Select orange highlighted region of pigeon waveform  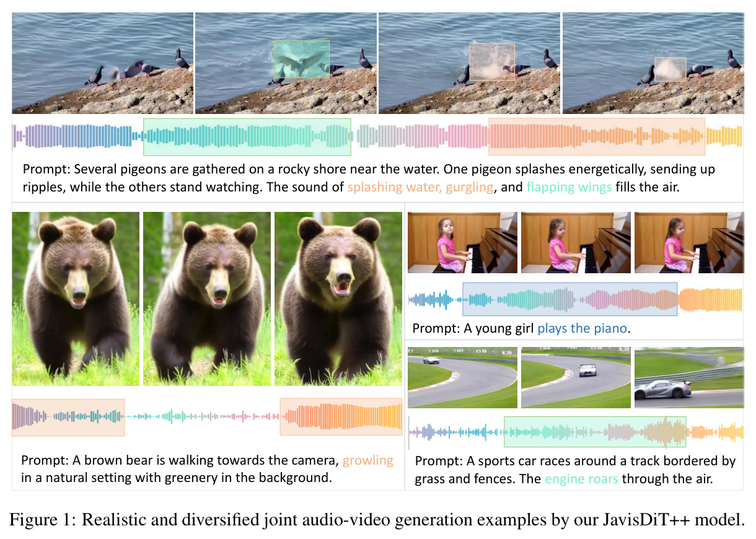(597, 136)
